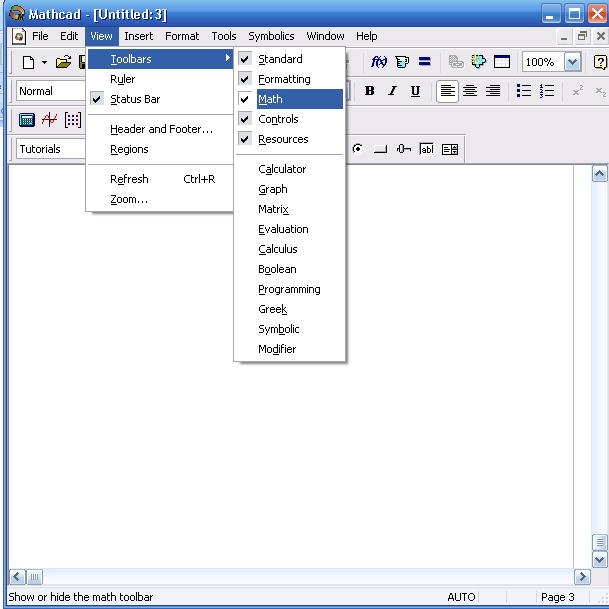The height and width of the screenshot is (609, 609).
Task: Align text right
Action: [x=493, y=91]
